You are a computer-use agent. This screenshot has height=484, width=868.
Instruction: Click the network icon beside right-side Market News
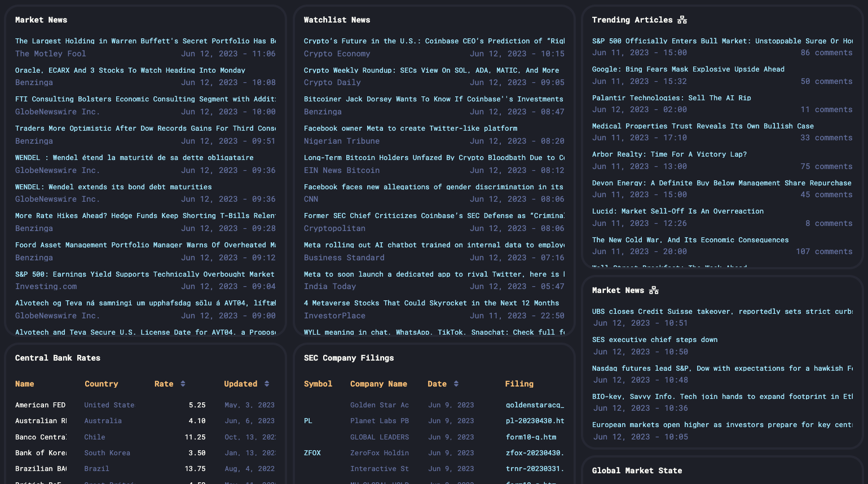pyautogui.click(x=654, y=290)
